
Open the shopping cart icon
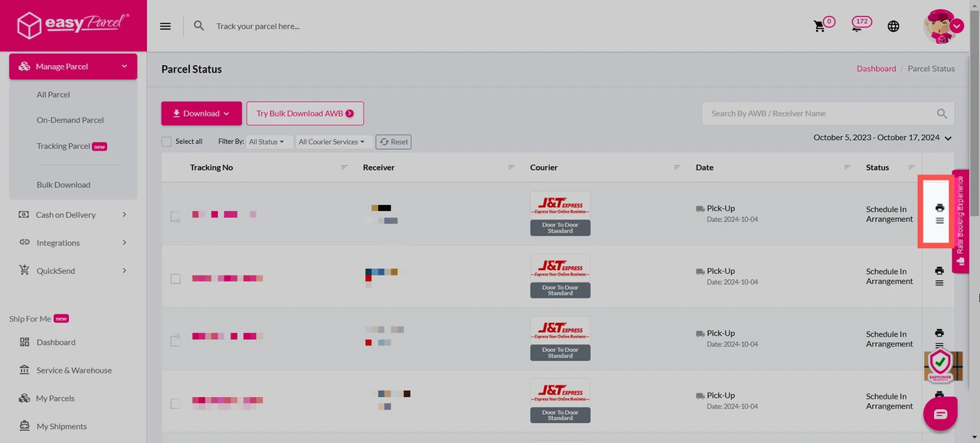point(820,26)
